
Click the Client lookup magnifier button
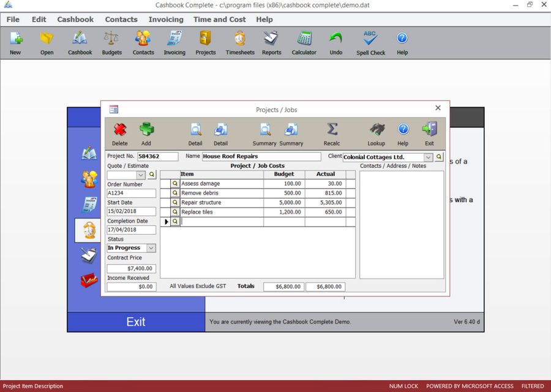438,157
